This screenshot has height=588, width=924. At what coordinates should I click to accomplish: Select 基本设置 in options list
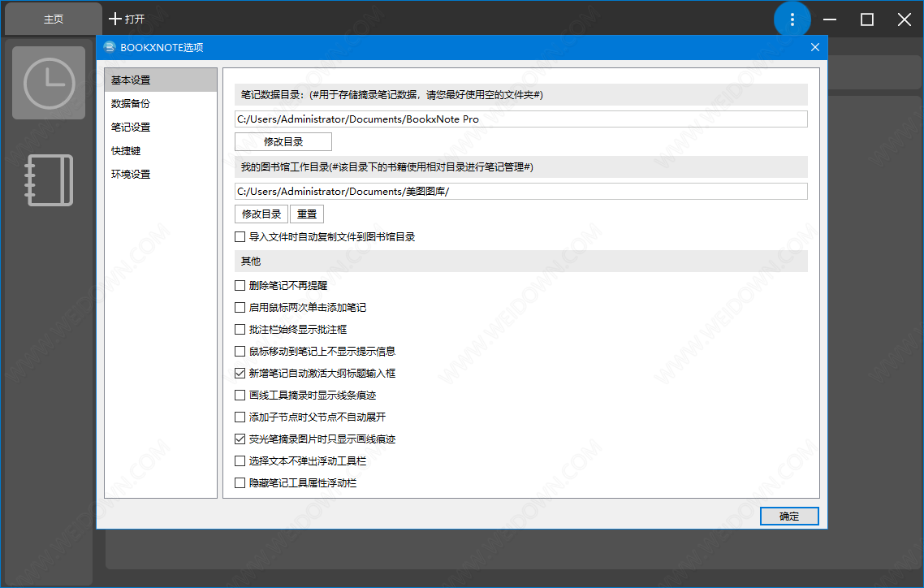coord(161,80)
